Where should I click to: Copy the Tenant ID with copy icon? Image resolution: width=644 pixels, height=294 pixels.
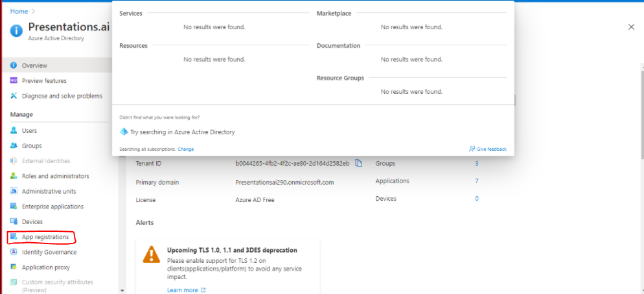[358, 163]
